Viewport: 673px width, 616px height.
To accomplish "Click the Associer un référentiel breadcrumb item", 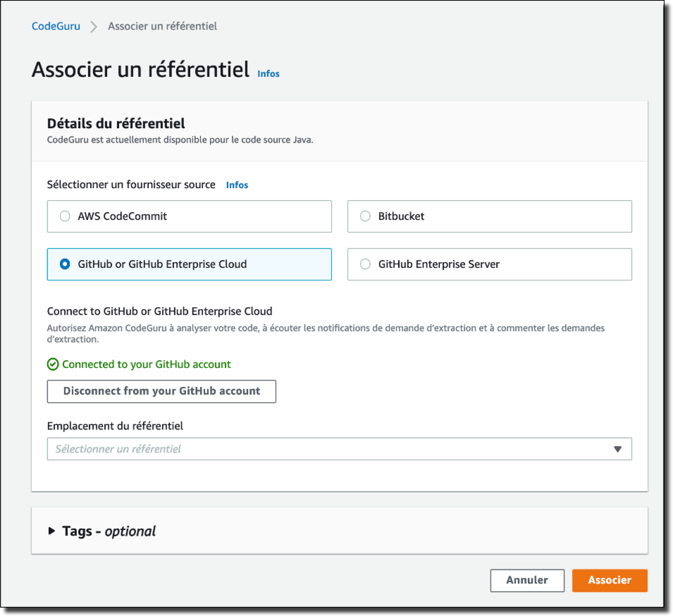I will click(x=162, y=26).
